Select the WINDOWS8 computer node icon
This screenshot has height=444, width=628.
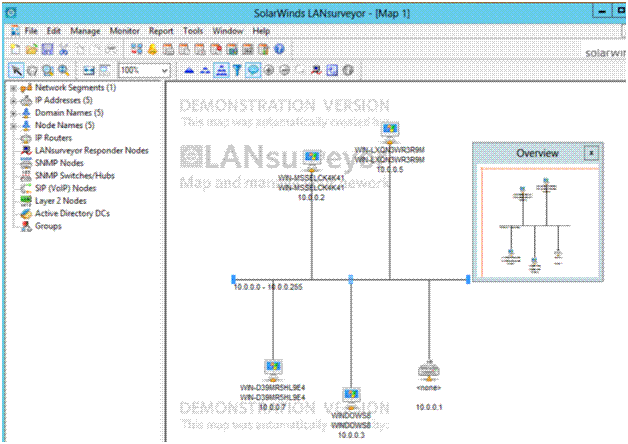(351, 396)
